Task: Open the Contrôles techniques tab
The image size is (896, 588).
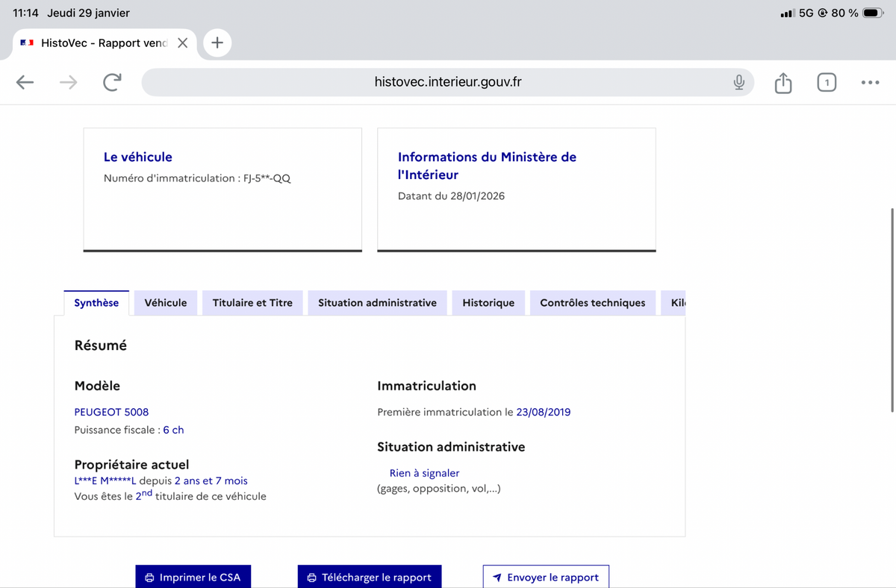Action: [x=592, y=303]
